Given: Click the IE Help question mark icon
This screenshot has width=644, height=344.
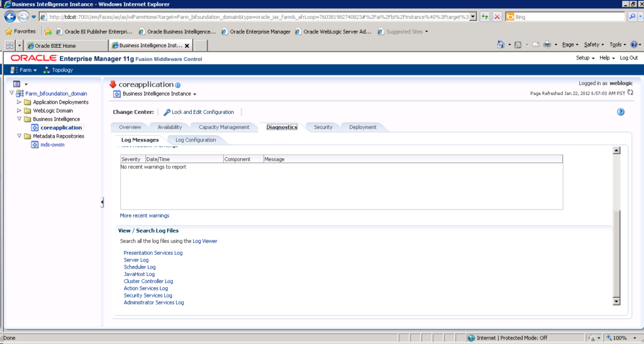Looking at the screenshot, I should (x=634, y=45).
